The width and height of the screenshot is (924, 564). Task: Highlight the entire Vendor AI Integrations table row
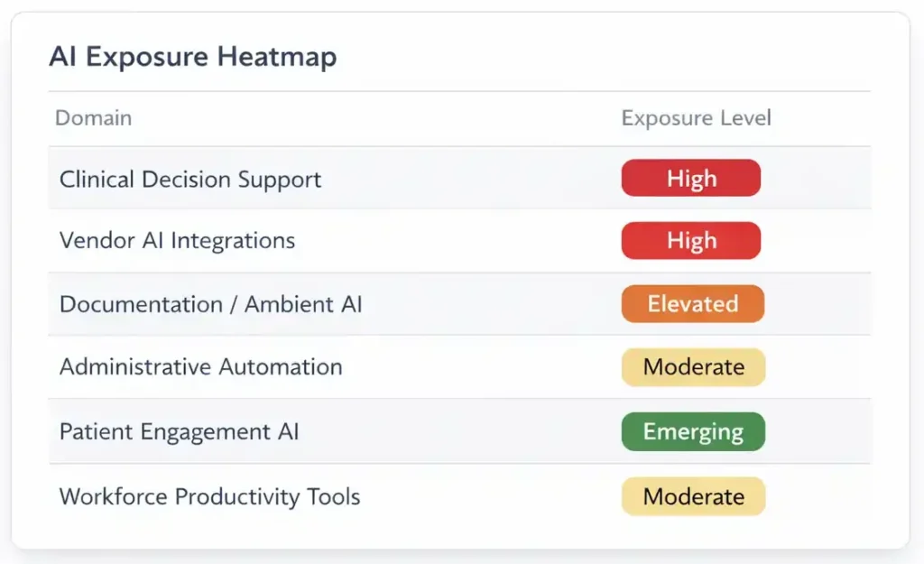point(460,241)
